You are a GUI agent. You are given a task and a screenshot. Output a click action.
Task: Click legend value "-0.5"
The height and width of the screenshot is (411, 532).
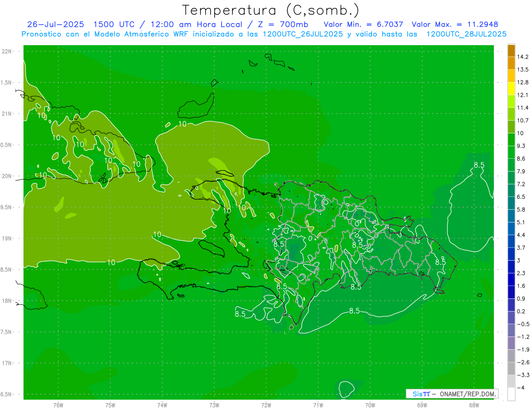click(523, 324)
